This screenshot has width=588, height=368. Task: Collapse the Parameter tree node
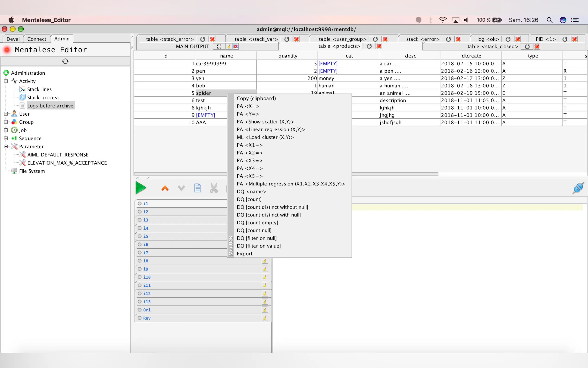[6, 146]
